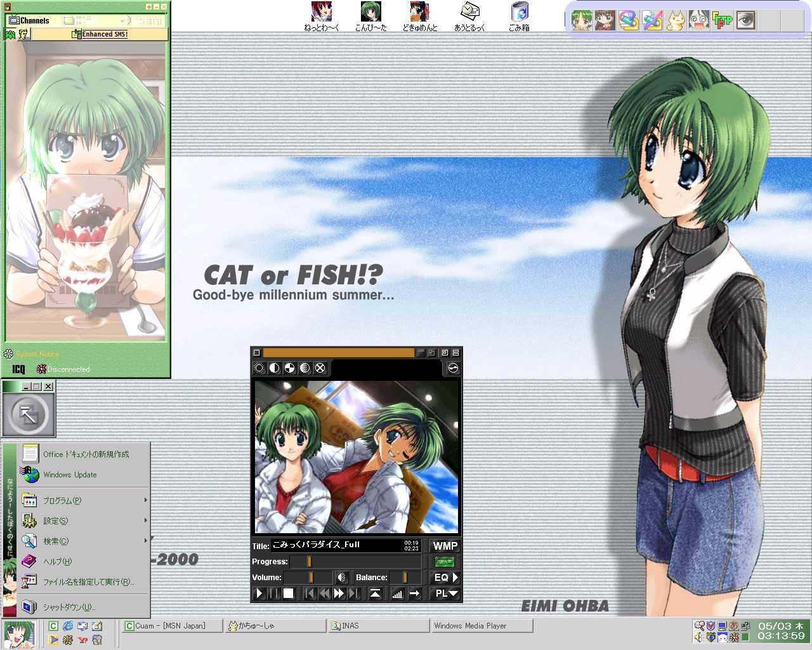Screen dimensions: 812x650
Task: Expand the 設定 submenu arrow
Action: (145, 521)
